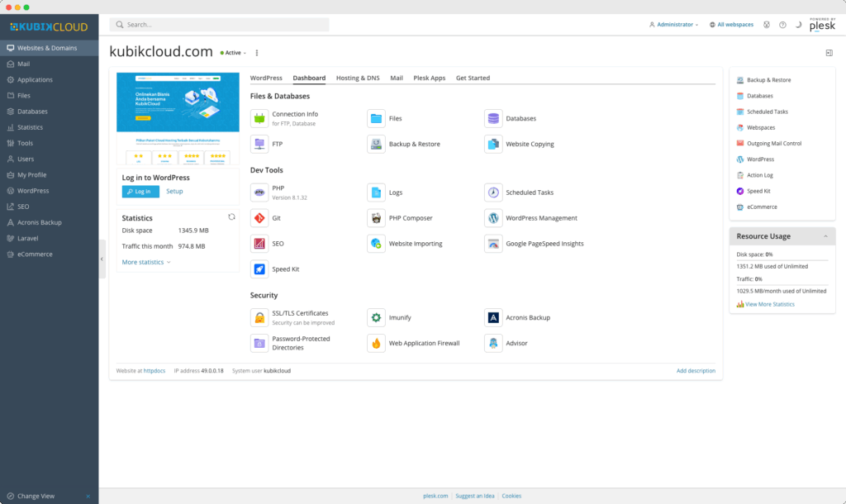The height and width of the screenshot is (504, 846).
Task: Toggle the right sidebar panel icon
Action: pyautogui.click(x=829, y=53)
